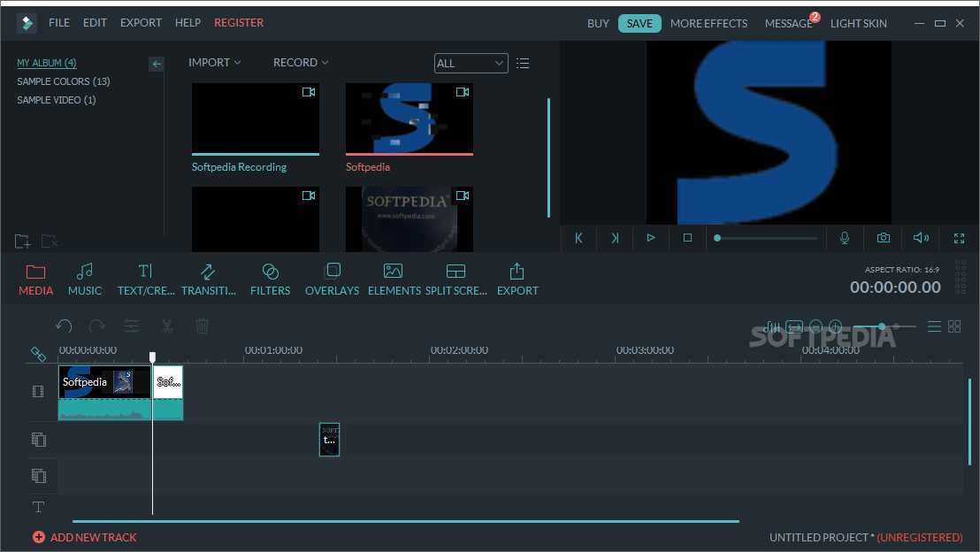The image size is (980, 552).
Task: Open the FILE menu
Action: click(59, 23)
